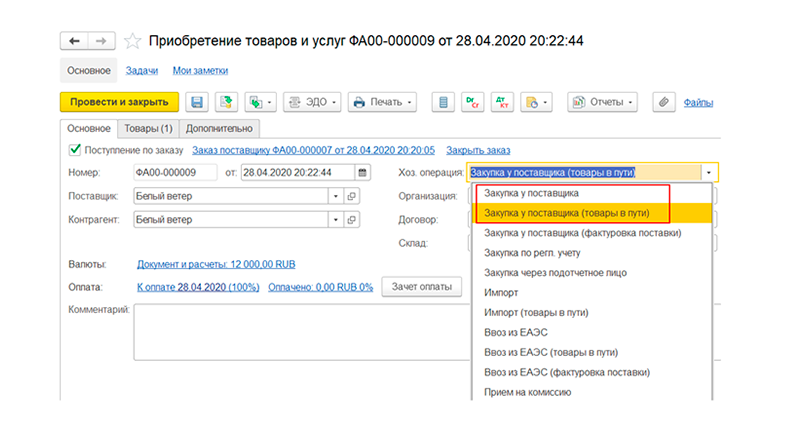The image size is (805, 432).
Task: Click the Номер input field
Action: click(x=175, y=173)
